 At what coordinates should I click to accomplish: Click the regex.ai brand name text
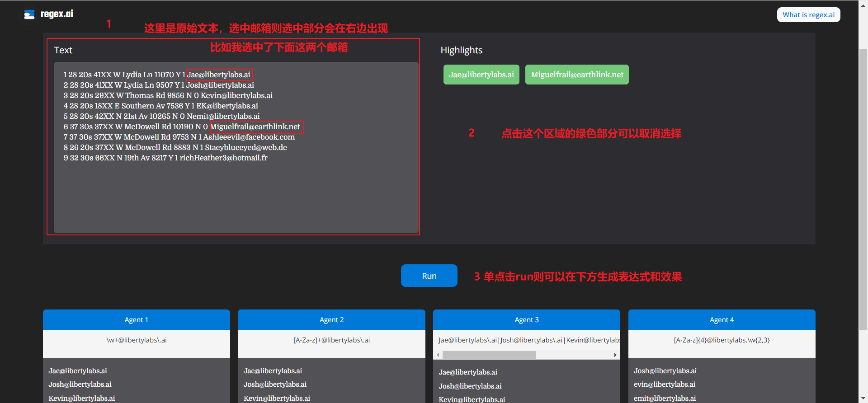57,14
